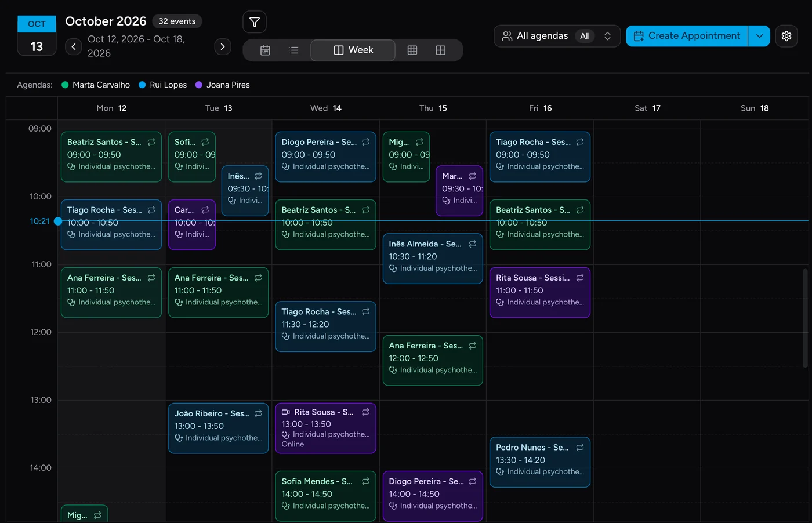Advance to the next week
The height and width of the screenshot is (523, 812).
coord(223,46)
